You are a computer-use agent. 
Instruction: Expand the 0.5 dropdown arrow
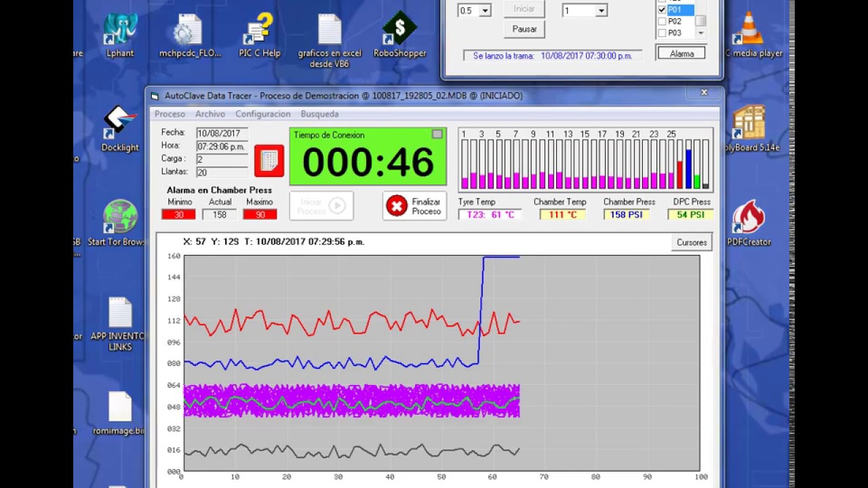coord(485,11)
